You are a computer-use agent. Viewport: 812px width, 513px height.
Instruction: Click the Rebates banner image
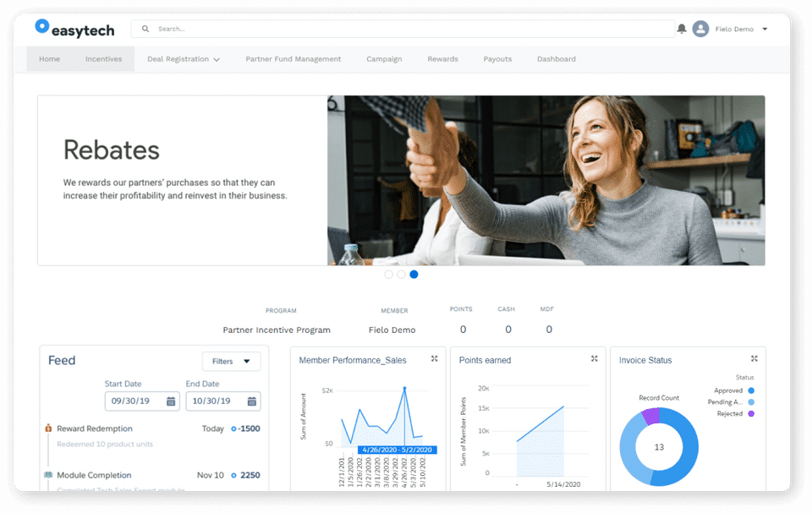(x=546, y=181)
